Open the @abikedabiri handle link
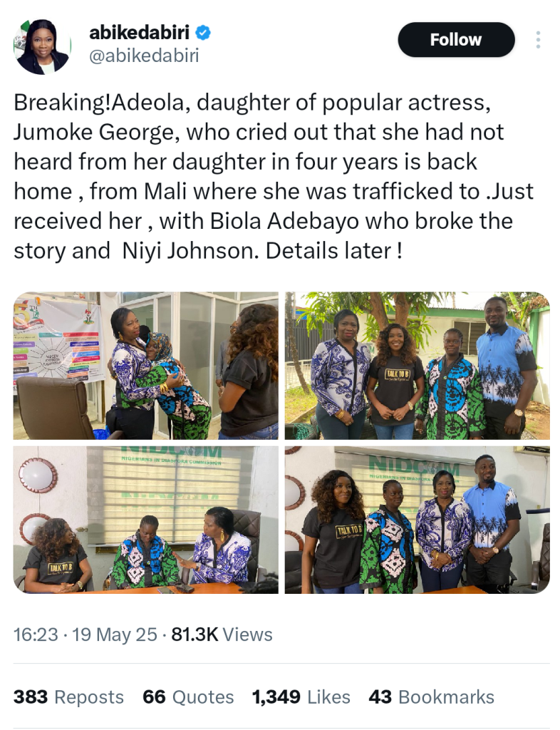Viewport: 560px width, 730px height. (143, 56)
